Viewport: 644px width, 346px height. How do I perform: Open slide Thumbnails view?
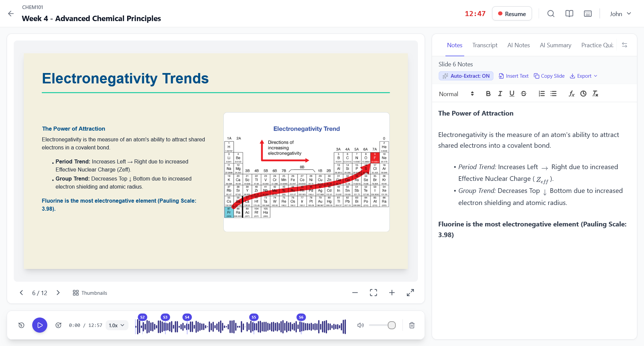[90, 293]
